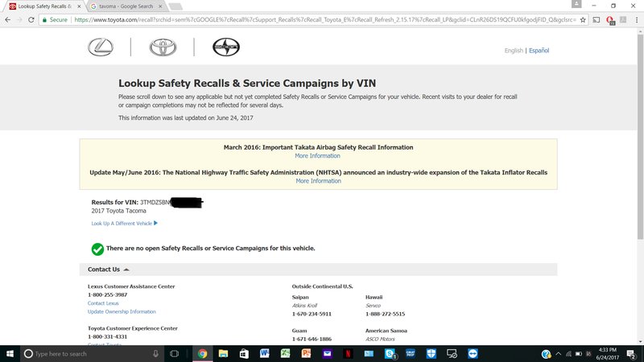Click the Guam phone number 1-671-646-1886

[x=312, y=339]
